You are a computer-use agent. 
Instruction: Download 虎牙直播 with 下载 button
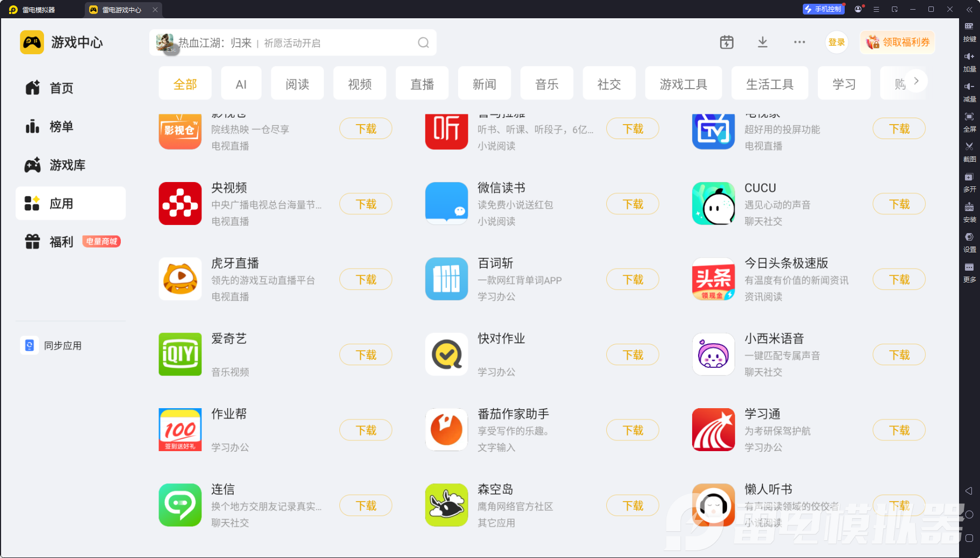[366, 279]
